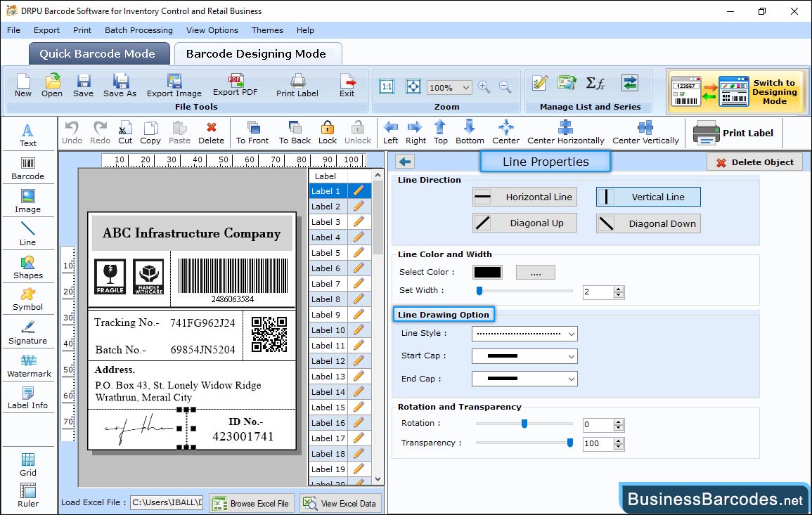Click the sigma fx series icon
The width and height of the screenshot is (812, 515).
click(595, 83)
